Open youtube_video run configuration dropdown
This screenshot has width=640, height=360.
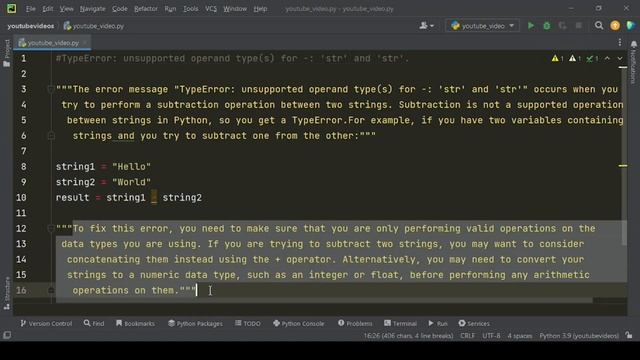[x=482, y=26]
